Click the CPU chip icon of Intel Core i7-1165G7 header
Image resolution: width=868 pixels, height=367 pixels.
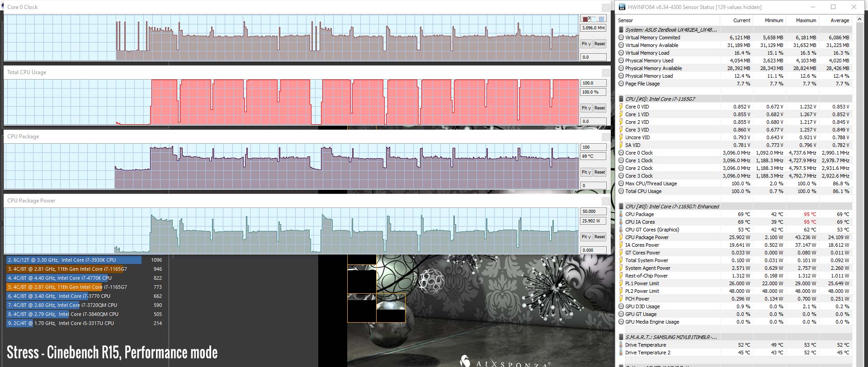coord(621,99)
